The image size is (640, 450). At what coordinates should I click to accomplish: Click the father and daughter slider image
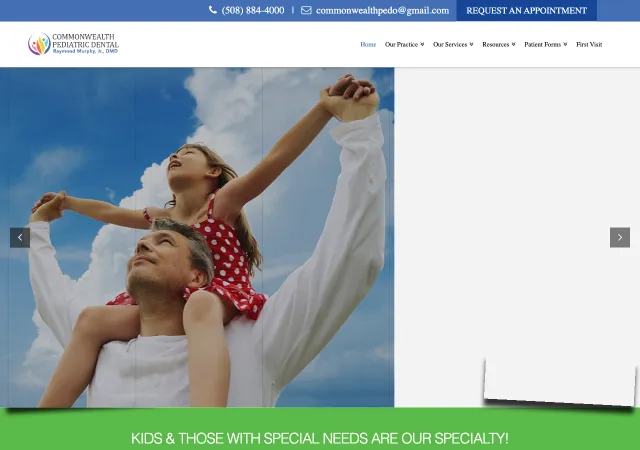pyautogui.click(x=197, y=237)
